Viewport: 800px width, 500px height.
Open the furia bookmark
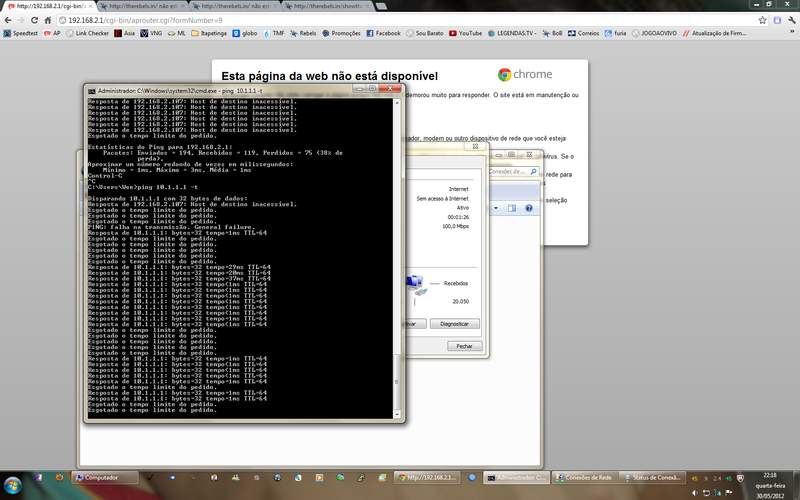click(x=615, y=33)
